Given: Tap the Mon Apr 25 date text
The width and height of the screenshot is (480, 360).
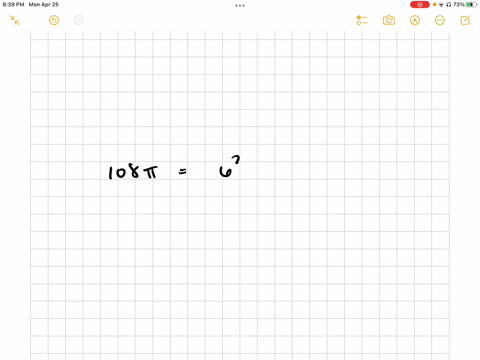Looking at the screenshot, I should coord(44,4).
